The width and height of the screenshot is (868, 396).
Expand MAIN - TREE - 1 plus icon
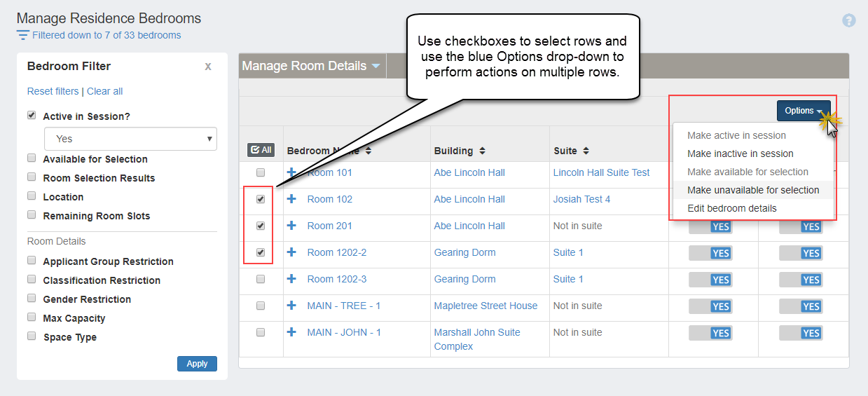point(292,306)
